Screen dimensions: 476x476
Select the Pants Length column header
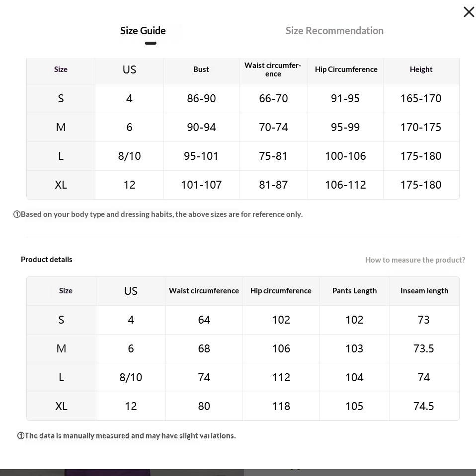click(354, 291)
